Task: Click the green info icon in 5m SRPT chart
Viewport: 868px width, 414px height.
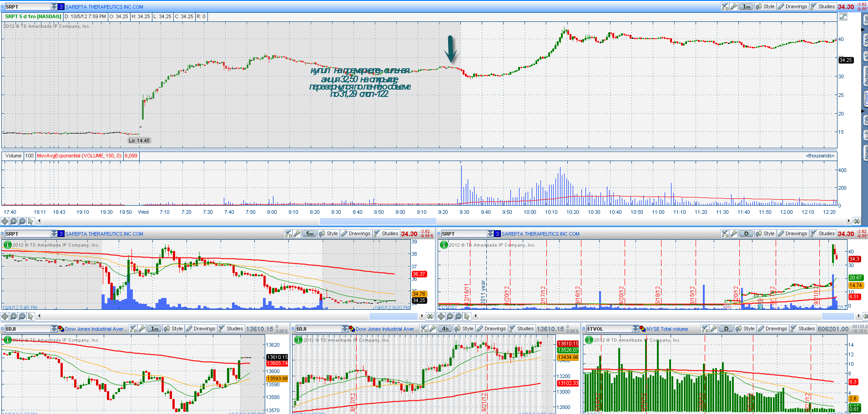Action: coord(8,245)
